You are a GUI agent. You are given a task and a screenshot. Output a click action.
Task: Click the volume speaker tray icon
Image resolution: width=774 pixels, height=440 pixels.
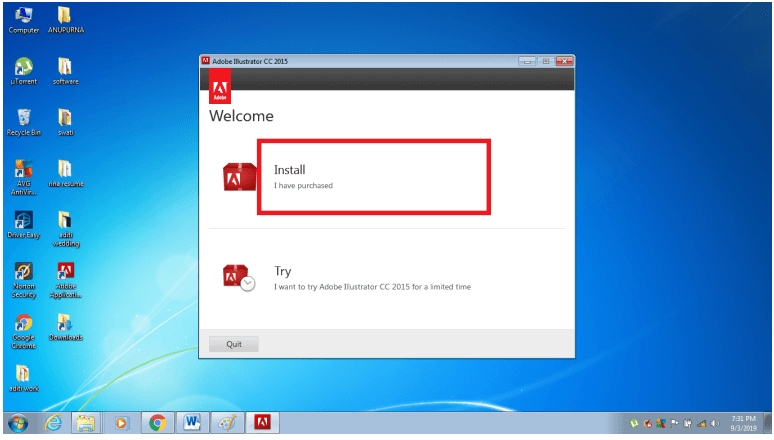715,423
